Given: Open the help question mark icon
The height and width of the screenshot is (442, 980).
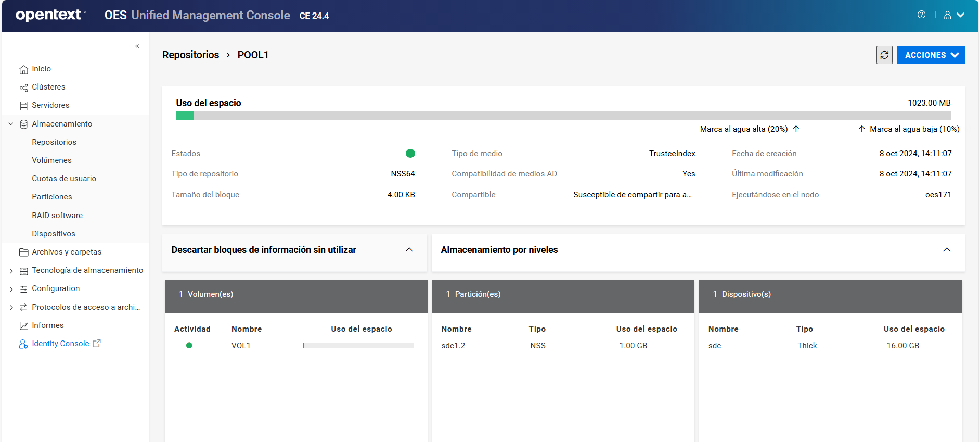Looking at the screenshot, I should (x=921, y=15).
